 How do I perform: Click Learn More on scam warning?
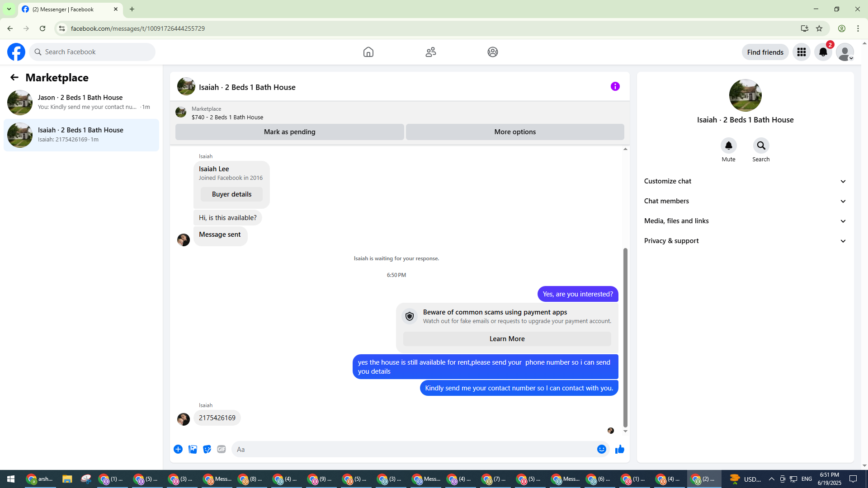[507, 339]
